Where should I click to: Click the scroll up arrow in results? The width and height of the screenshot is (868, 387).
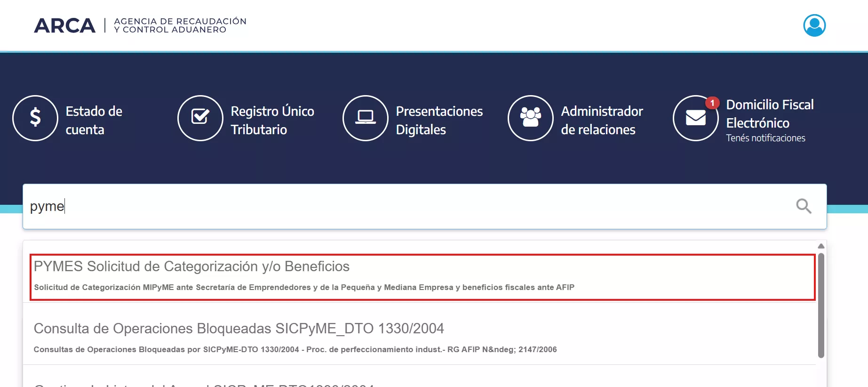(x=821, y=246)
